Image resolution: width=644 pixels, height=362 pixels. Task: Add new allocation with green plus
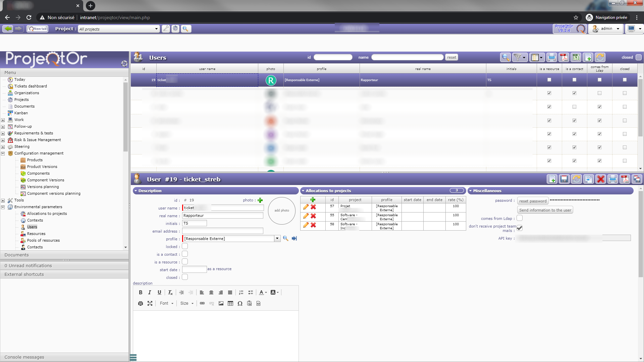[313, 200]
